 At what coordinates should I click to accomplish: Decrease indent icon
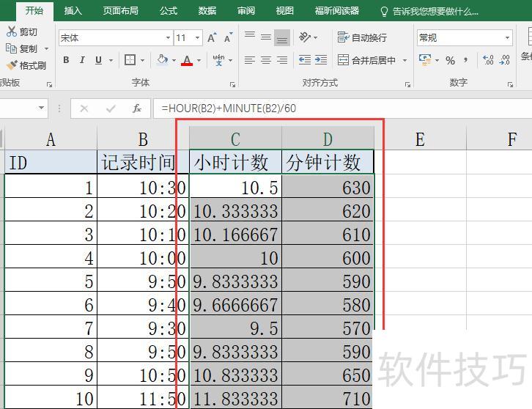click(305, 60)
